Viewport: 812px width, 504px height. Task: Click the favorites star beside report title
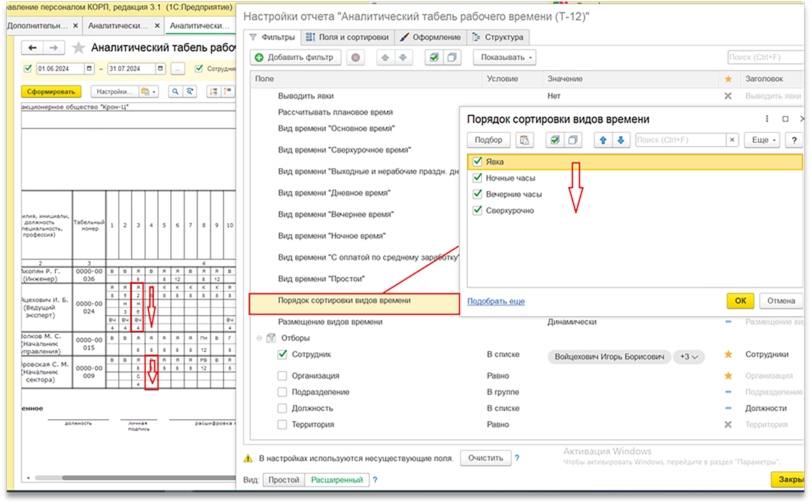[x=78, y=48]
